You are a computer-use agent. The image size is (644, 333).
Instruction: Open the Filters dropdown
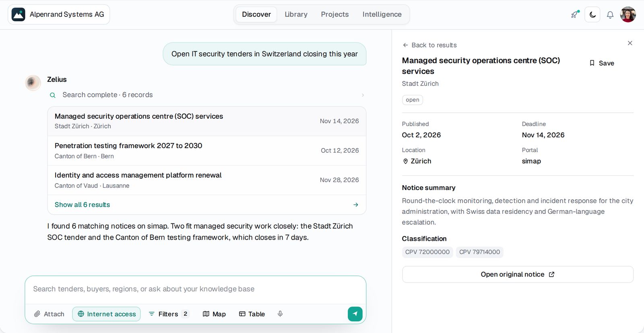pos(168,314)
